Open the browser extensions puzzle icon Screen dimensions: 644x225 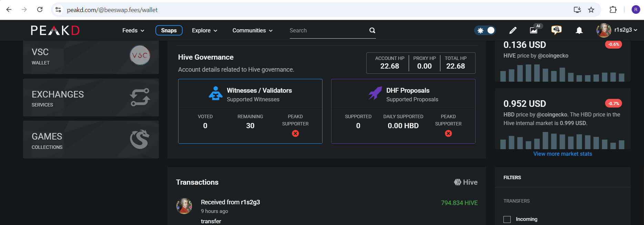pyautogui.click(x=613, y=10)
